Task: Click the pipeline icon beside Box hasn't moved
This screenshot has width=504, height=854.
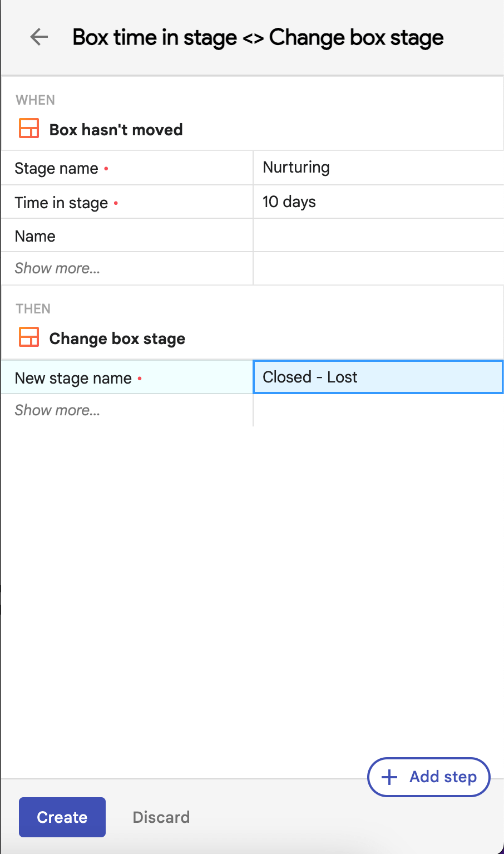Action: click(x=29, y=129)
